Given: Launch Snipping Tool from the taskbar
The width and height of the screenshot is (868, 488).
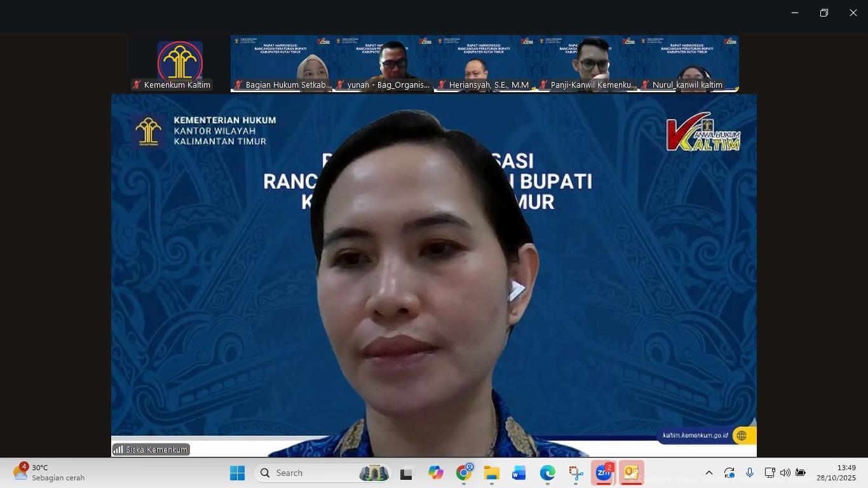Looking at the screenshot, I should tap(576, 473).
